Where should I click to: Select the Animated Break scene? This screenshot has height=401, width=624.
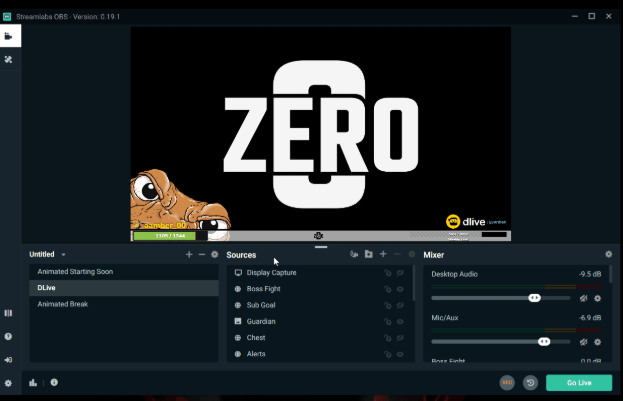(x=124, y=304)
